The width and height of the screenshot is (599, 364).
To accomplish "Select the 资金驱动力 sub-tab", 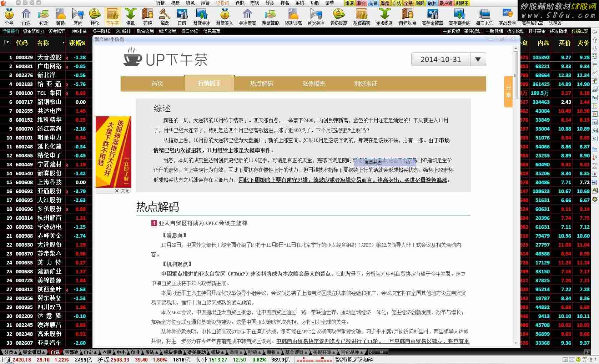I will pyautogui.click(x=34, y=31).
